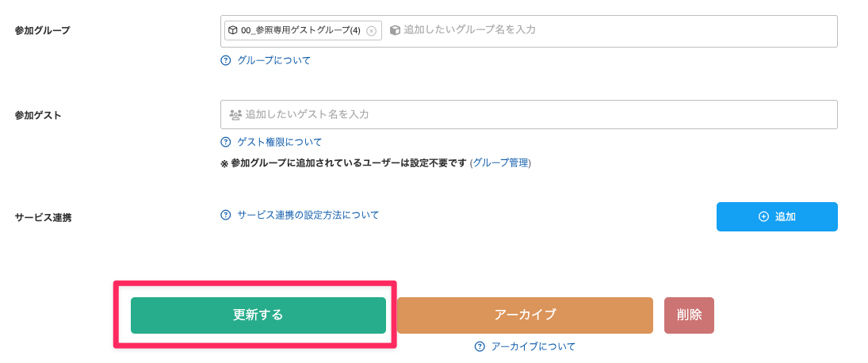
Task: Open the ゲスト権限について help link
Action: click(x=280, y=143)
